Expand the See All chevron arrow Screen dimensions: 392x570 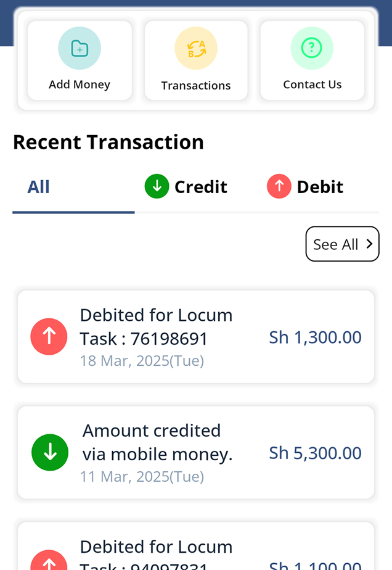coord(369,244)
